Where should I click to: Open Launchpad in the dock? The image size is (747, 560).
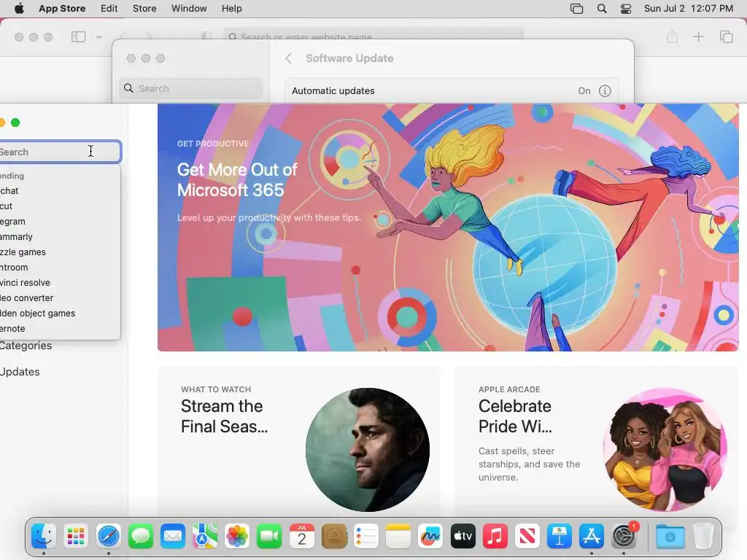point(76,537)
